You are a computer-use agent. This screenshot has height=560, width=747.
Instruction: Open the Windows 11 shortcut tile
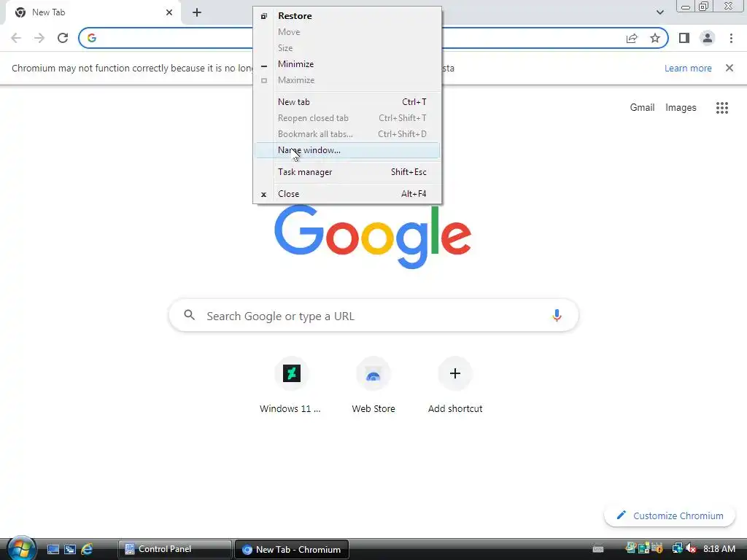tap(291, 384)
